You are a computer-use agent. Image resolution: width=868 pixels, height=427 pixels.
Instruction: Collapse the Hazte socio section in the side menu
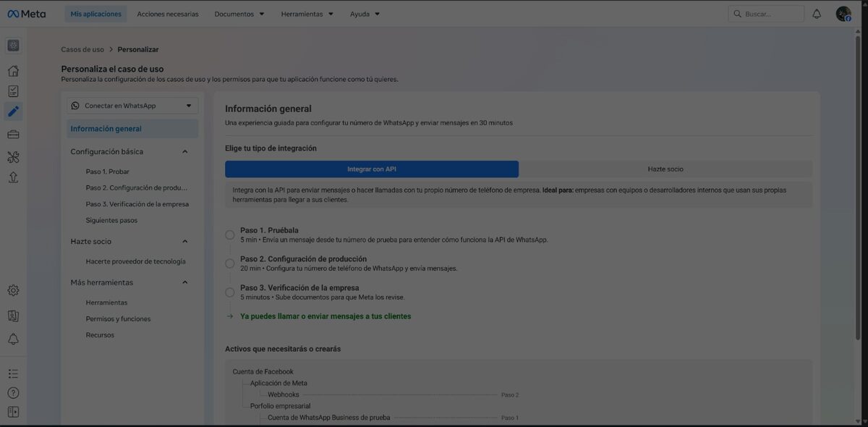(185, 242)
